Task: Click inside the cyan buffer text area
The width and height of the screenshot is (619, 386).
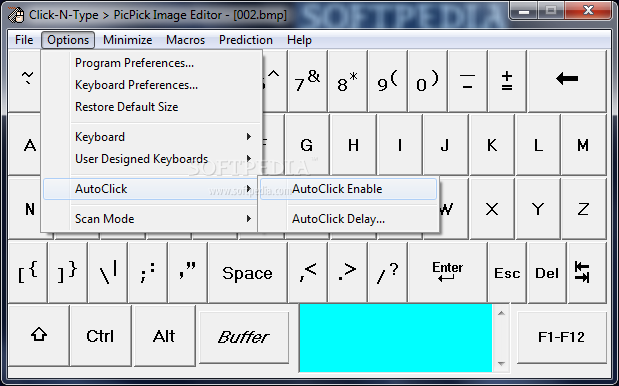Action: pyautogui.click(x=396, y=338)
